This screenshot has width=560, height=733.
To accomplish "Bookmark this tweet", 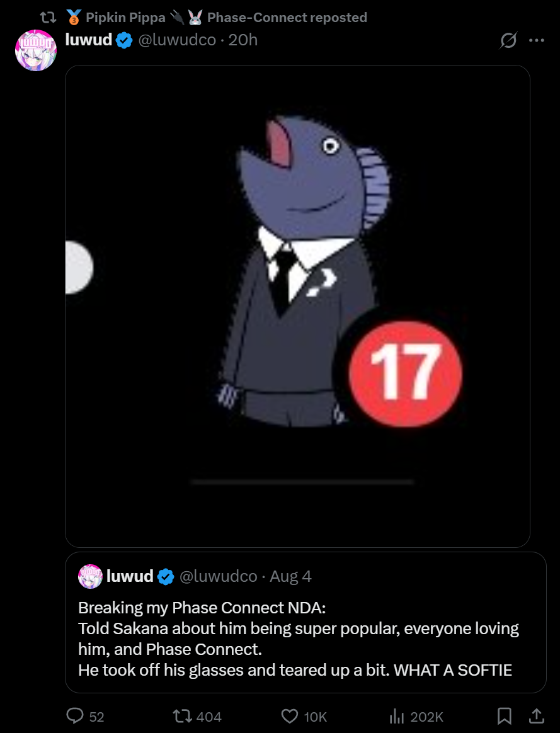I will 504,716.
